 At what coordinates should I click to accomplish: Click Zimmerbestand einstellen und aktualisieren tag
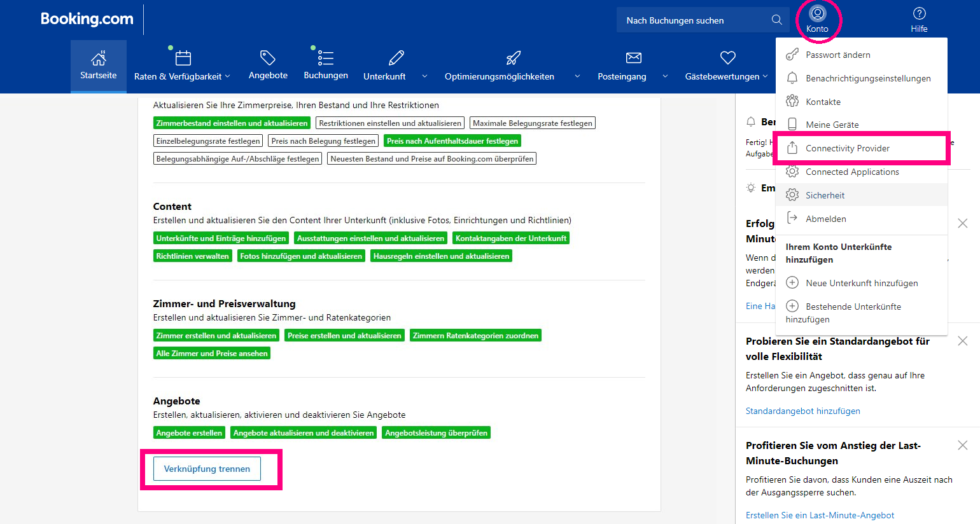[232, 123]
